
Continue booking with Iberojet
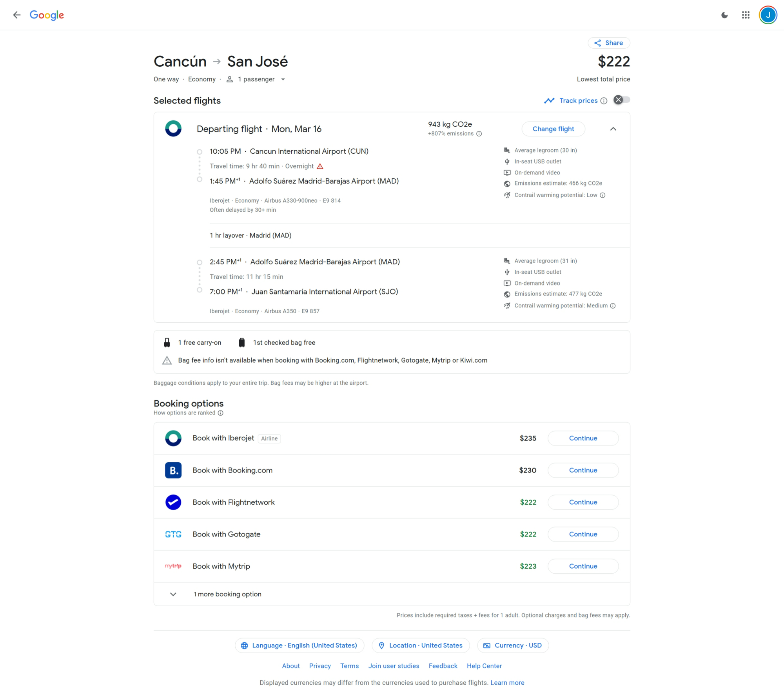583,438
